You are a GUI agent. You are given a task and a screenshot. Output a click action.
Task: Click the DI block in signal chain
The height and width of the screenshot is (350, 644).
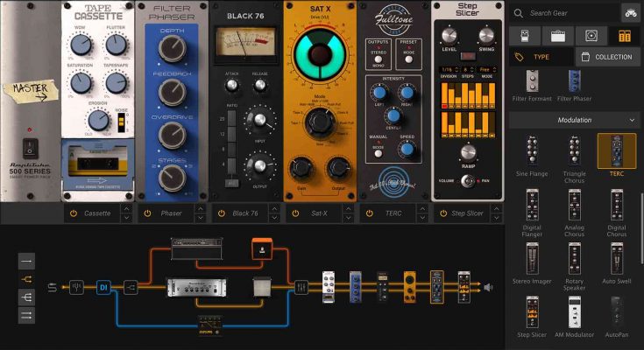pos(103,286)
